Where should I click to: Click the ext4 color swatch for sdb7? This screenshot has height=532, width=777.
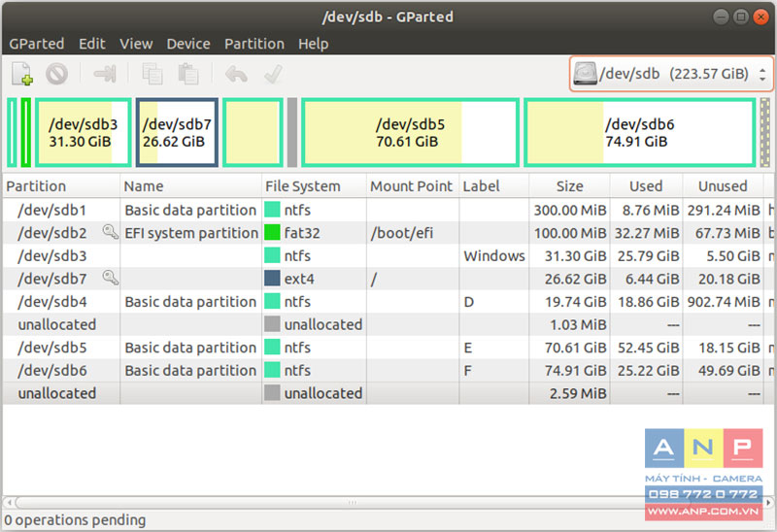(x=272, y=278)
